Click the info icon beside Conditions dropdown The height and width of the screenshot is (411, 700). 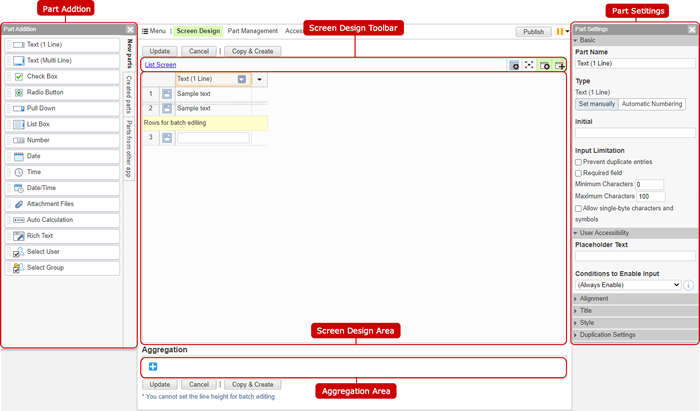tap(689, 285)
